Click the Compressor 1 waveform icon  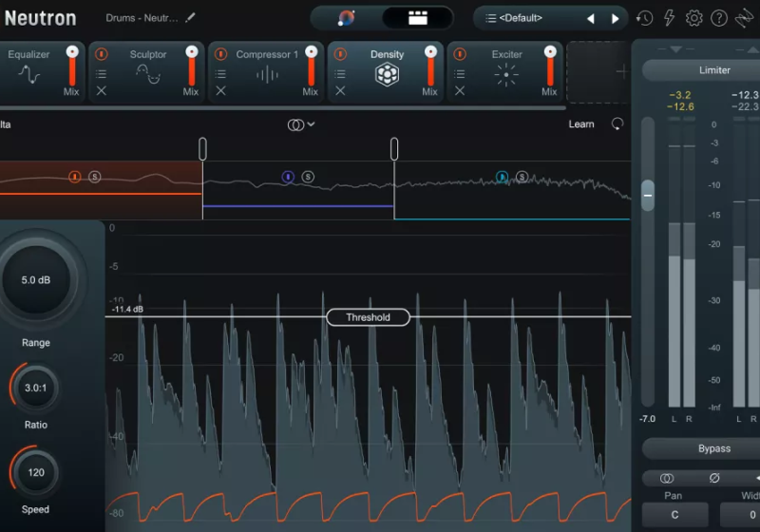pyautogui.click(x=267, y=75)
